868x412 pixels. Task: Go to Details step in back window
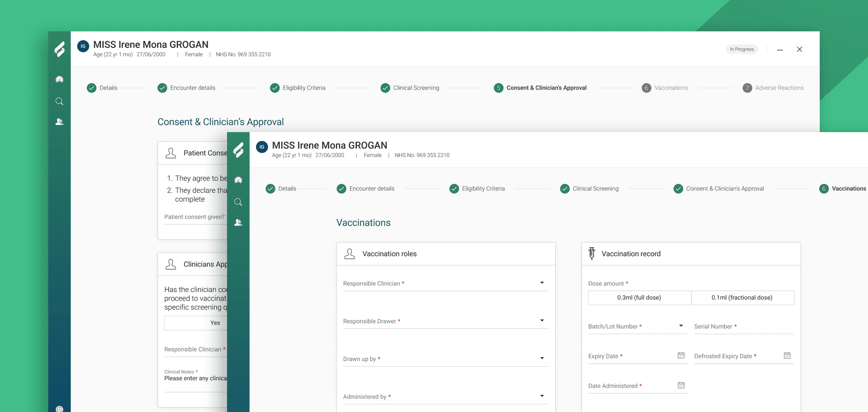pyautogui.click(x=102, y=88)
